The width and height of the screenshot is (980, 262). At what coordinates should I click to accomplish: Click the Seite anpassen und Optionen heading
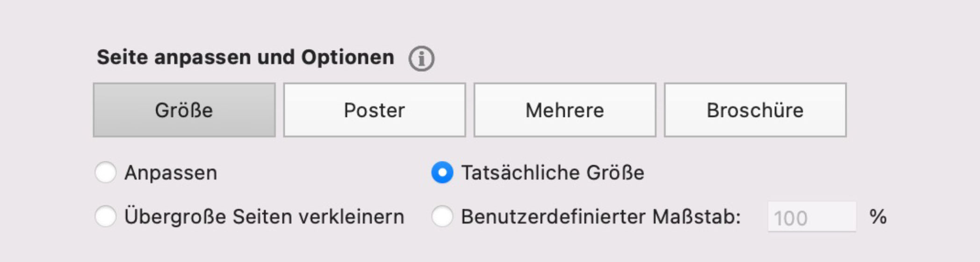245,58
